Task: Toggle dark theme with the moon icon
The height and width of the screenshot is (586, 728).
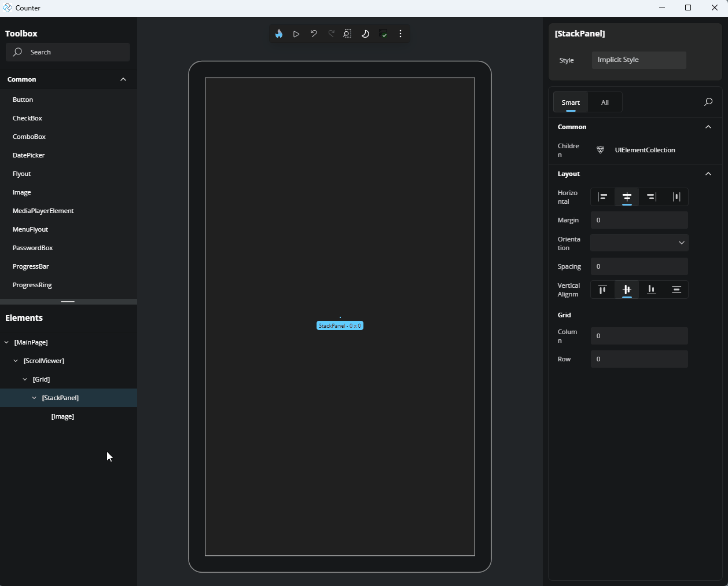Action: (x=365, y=34)
